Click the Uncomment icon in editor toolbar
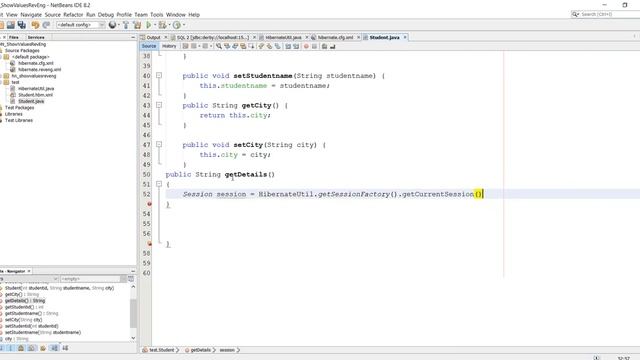Screen dimensions: 640x360 pos(332,46)
